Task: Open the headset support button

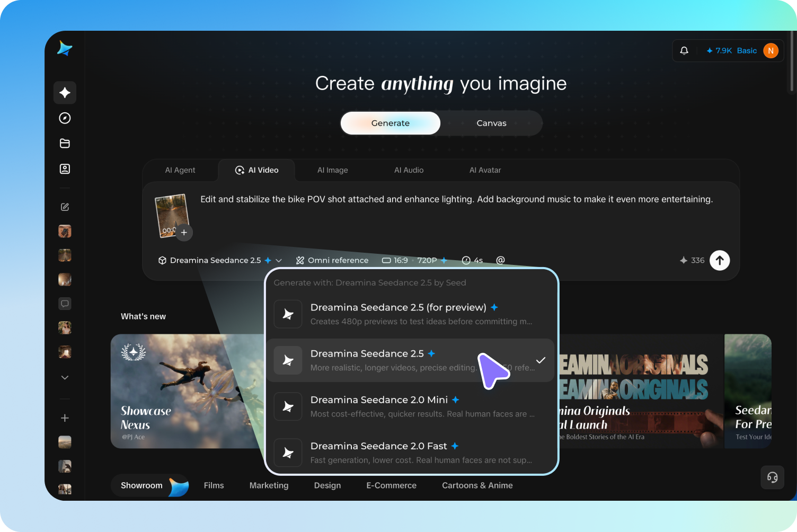Action: click(x=772, y=477)
